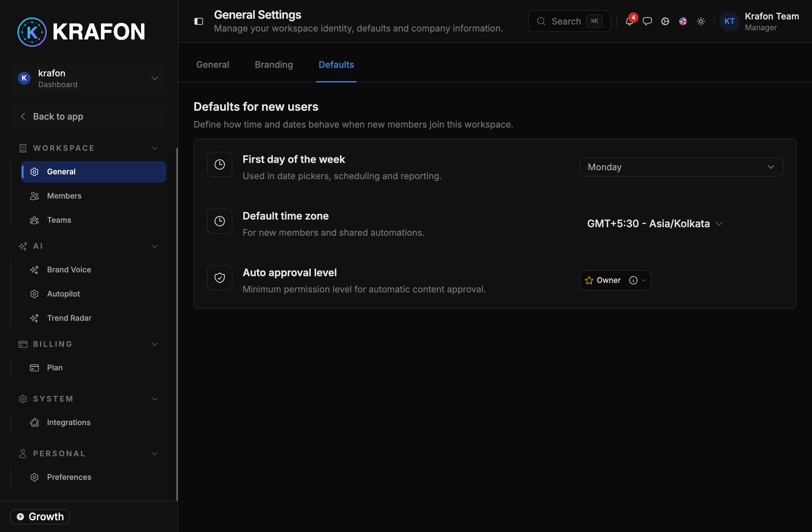The width and height of the screenshot is (812, 532).
Task: Open Teams in the sidebar
Action: tap(94, 220)
